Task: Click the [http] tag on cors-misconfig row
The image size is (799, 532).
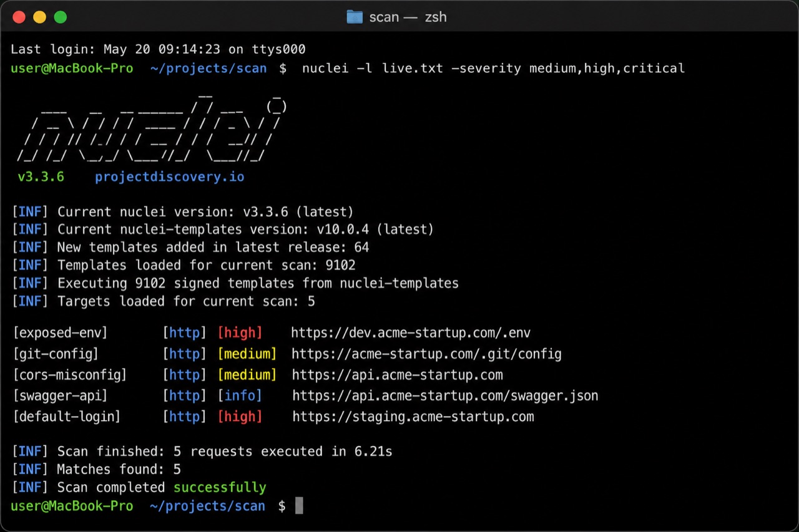Action: (184, 375)
